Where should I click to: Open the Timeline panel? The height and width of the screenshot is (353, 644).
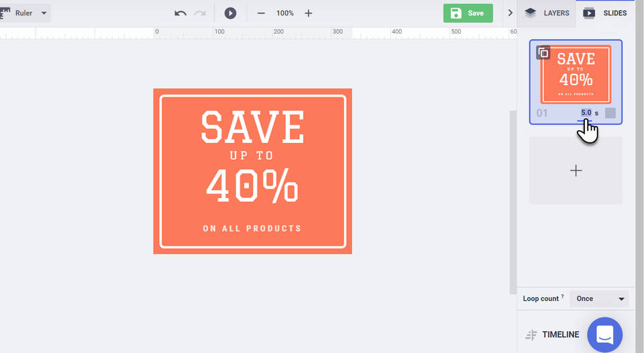pos(553,334)
